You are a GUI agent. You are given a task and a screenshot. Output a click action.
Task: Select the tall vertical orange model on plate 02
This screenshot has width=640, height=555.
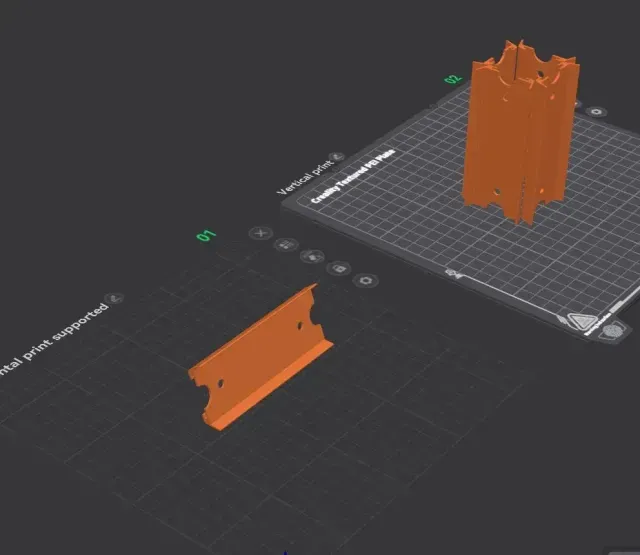(x=521, y=133)
